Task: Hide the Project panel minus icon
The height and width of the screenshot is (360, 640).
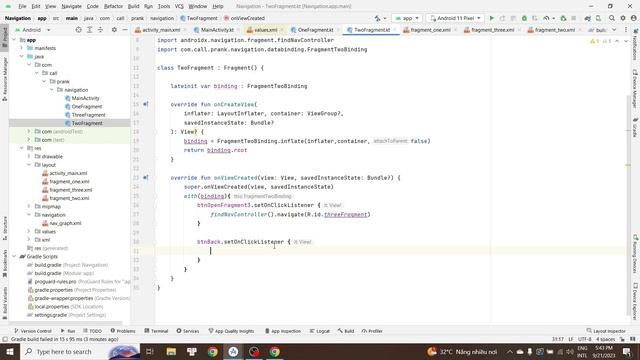Action: tap(125, 30)
